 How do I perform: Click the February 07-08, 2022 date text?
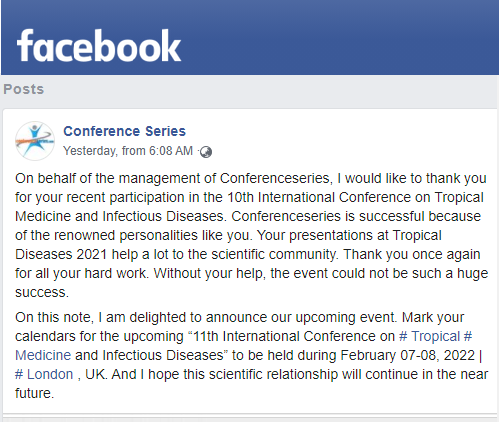click(x=407, y=355)
